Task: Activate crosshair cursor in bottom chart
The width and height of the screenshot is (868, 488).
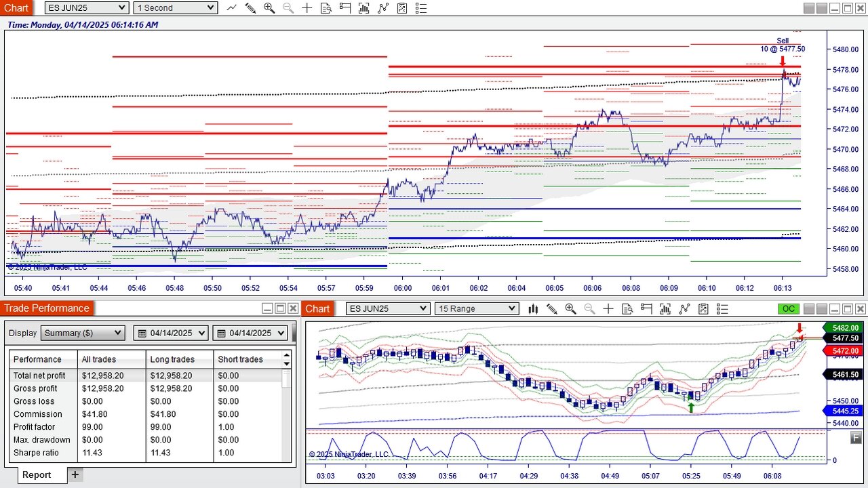Action: (x=608, y=309)
